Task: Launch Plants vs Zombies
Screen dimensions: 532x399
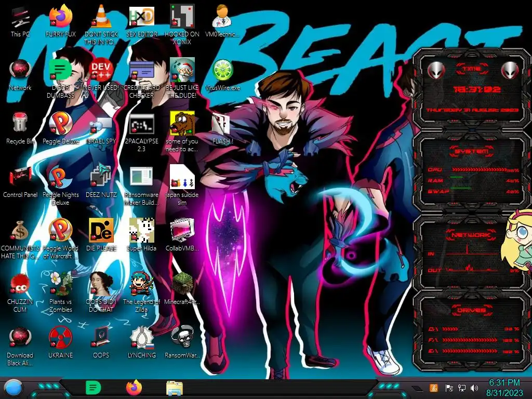Action: point(60,292)
